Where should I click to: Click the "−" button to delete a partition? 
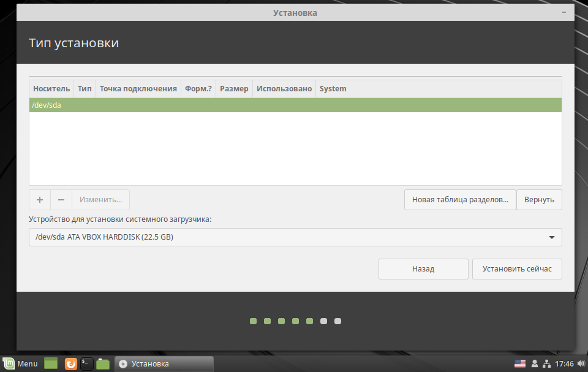[x=61, y=199]
